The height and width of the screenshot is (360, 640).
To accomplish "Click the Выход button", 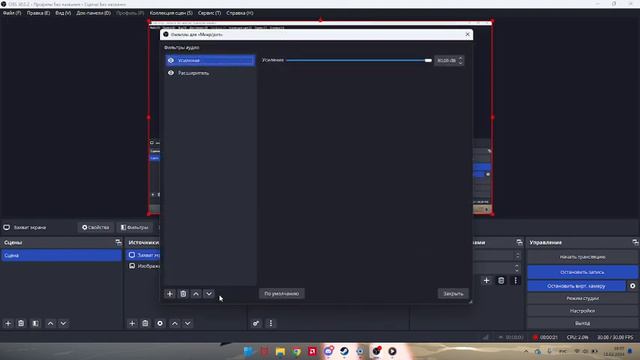I will pyautogui.click(x=582, y=323).
